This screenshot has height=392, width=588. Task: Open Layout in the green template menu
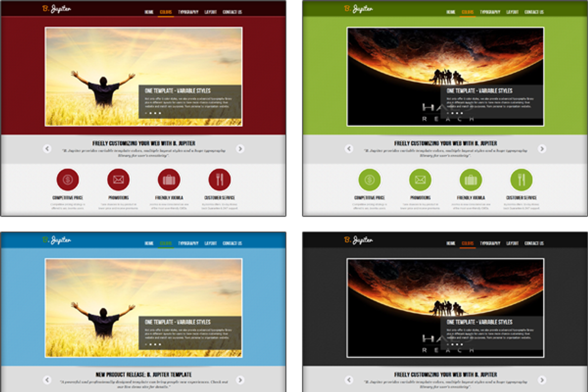[x=513, y=12]
